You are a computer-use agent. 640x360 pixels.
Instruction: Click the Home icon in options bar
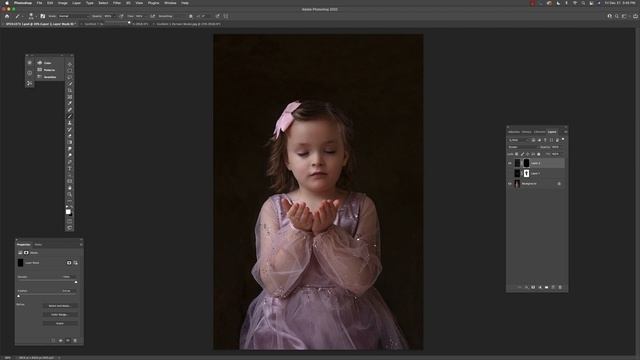tap(7, 16)
